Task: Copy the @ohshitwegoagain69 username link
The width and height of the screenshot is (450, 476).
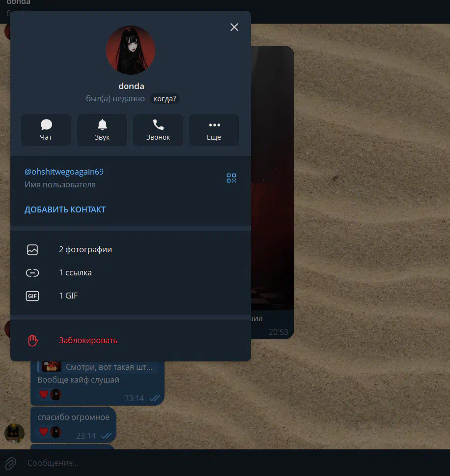Action: (x=64, y=172)
